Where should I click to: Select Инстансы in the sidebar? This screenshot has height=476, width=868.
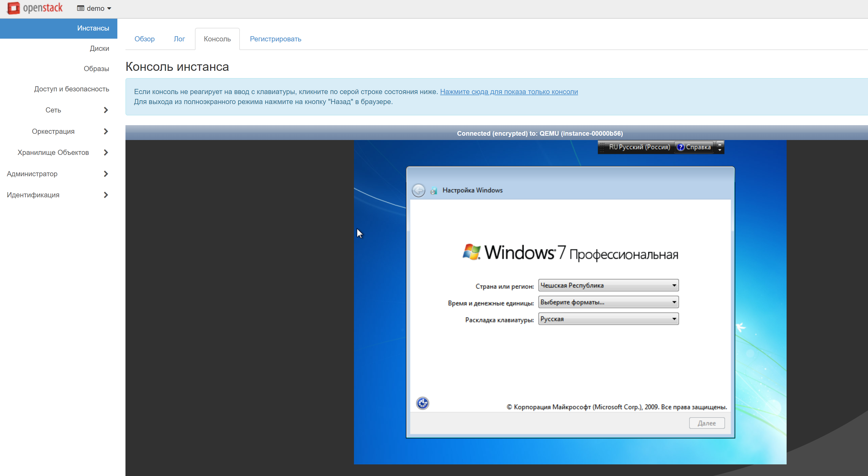(x=59, y=28)
